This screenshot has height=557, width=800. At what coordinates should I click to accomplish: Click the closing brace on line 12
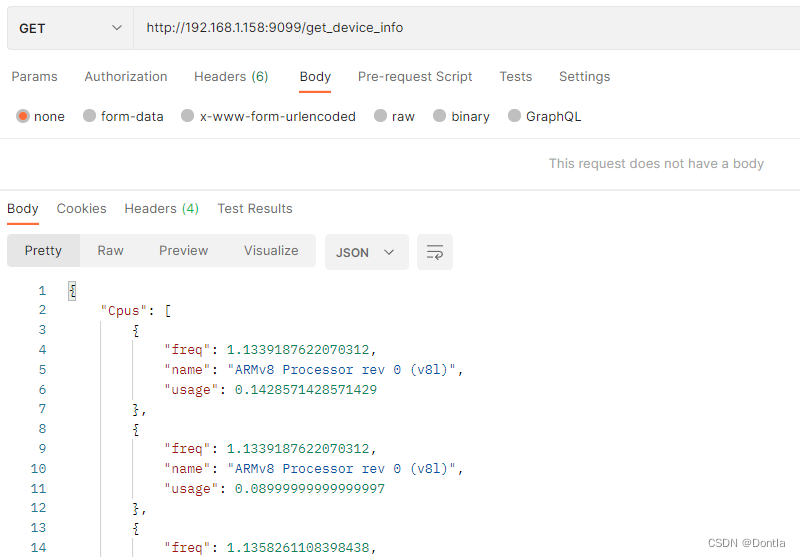coord(136,509)
